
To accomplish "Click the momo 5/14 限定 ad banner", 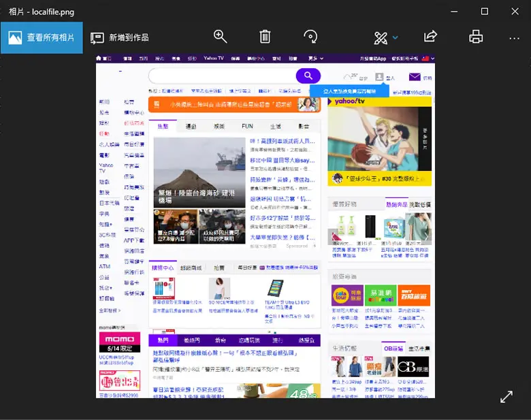I will click(120, 342).
